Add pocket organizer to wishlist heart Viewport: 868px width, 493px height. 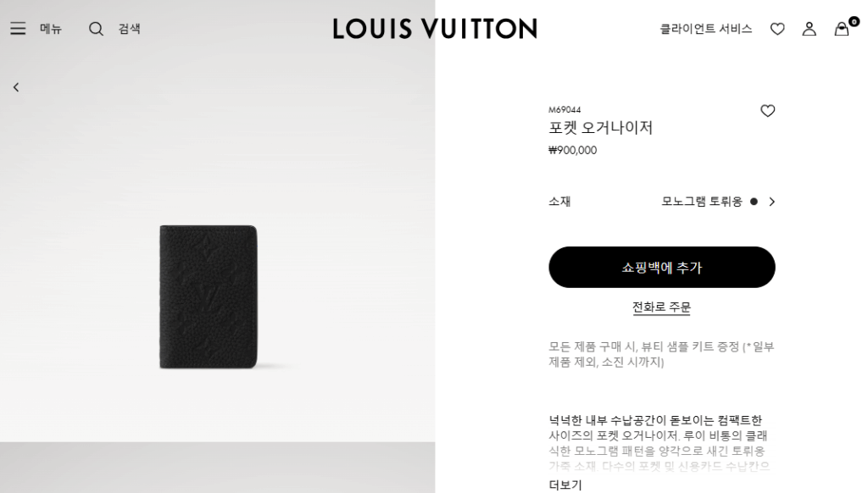pos(767,111)
